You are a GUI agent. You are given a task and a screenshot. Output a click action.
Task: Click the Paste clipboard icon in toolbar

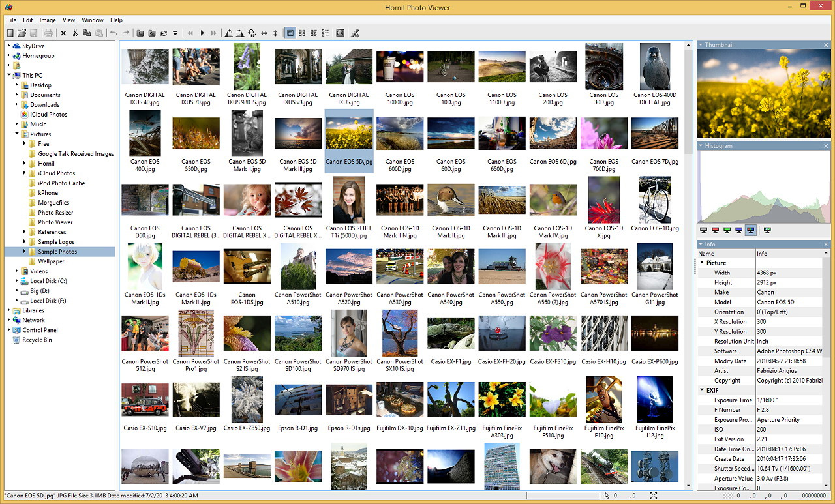(x=99, y=33)
